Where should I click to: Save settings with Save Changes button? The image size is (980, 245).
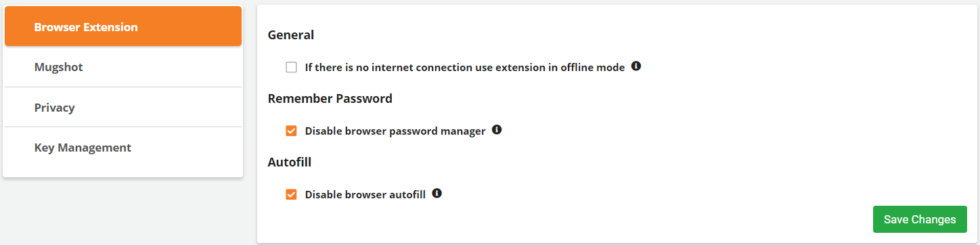[x=920, y=219]
